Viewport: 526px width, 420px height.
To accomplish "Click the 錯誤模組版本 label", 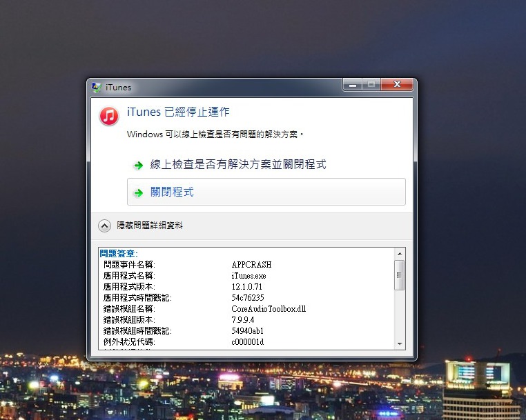I will (x=129, y=320).
